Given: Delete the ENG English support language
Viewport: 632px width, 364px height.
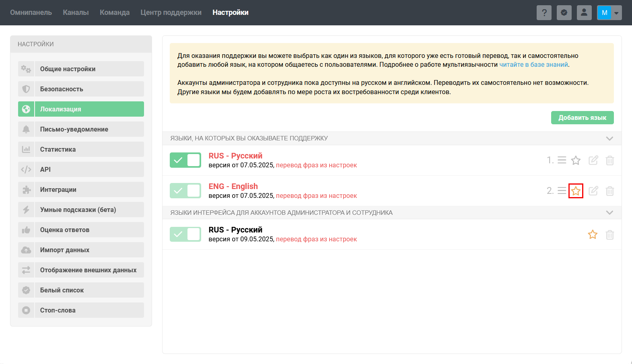Looking at the screenshot, I should pos(610,191).
